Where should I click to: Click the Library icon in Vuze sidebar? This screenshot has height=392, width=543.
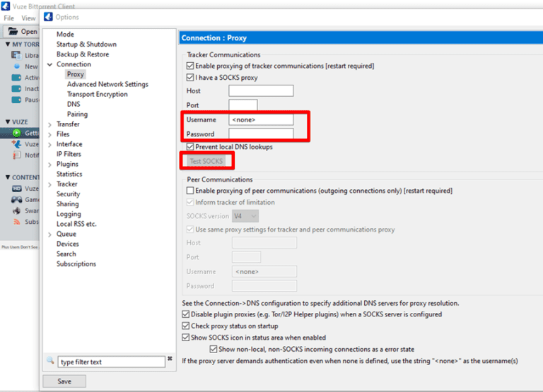(16, 55)
